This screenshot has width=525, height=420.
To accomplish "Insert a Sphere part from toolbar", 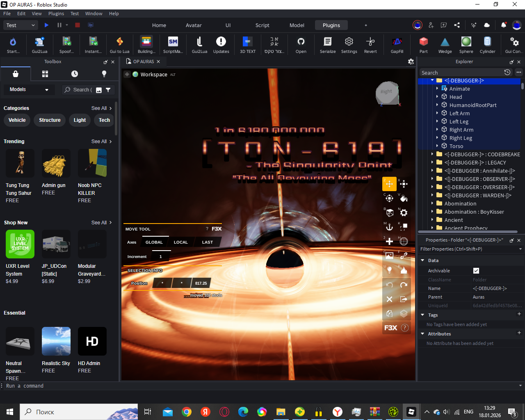I will click(466, 45).
